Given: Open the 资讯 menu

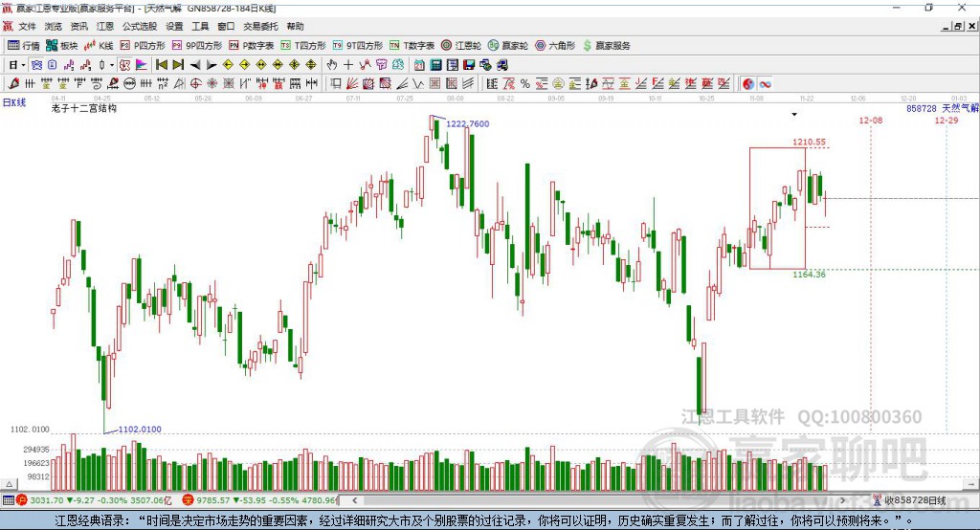Looking at the screenshot, I should (x=78, y=26).
